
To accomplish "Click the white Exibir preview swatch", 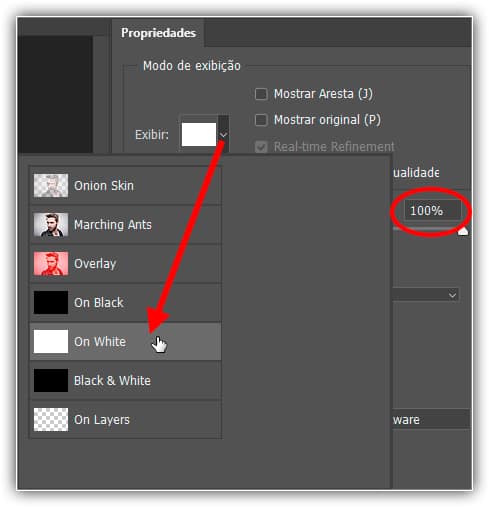I will (199, 134).
